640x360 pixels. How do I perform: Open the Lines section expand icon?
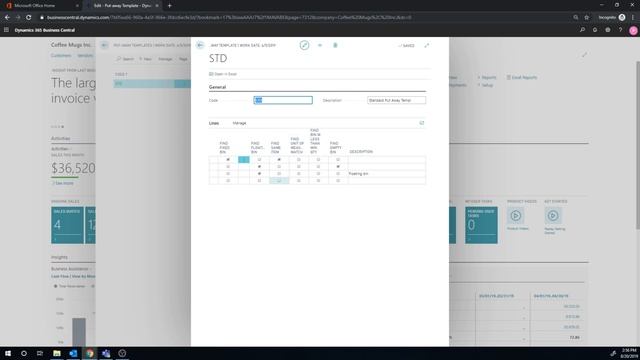pos(422,123)
